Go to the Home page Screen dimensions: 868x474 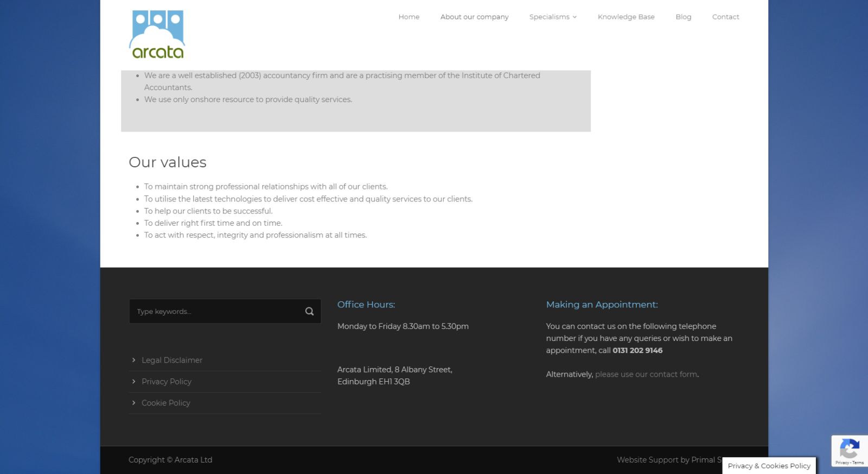click(409, 17)
